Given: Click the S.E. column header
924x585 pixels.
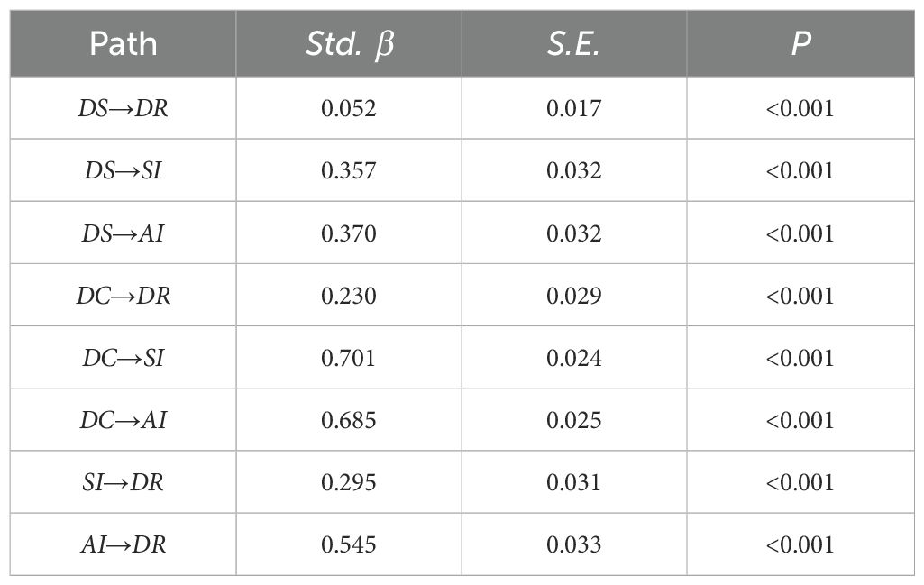Looking at the screenshot, I should tap(573, 43).
